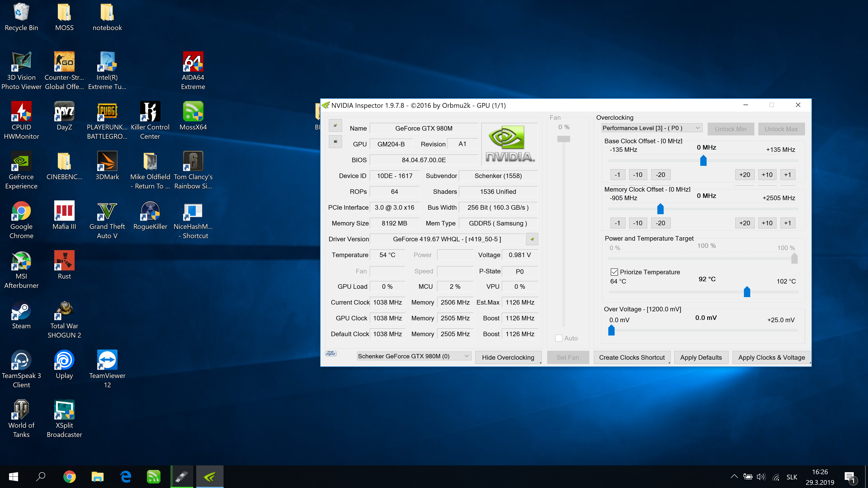The height and width of the screenshot is (488, 868).
Task: Select the TeamViewer 12 icon
Action: click(x=107, y=369)
